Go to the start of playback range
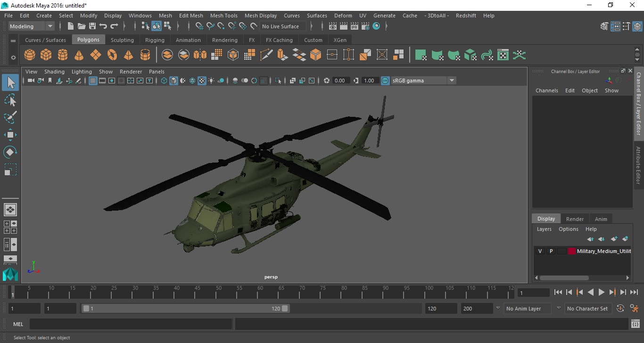Image resolution: width=644 pixels, height=343 pixels. [558, 292]
